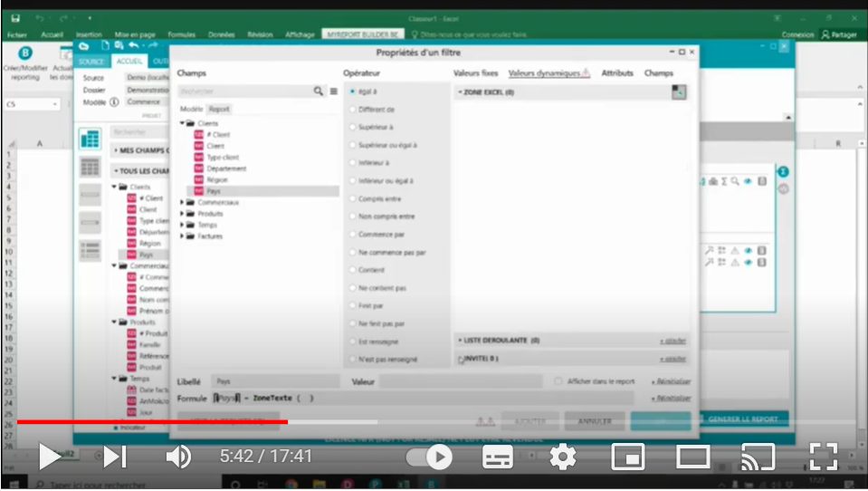Click the search magnifier in Champs panel
The image size is (868, 491).
[319, 91]
